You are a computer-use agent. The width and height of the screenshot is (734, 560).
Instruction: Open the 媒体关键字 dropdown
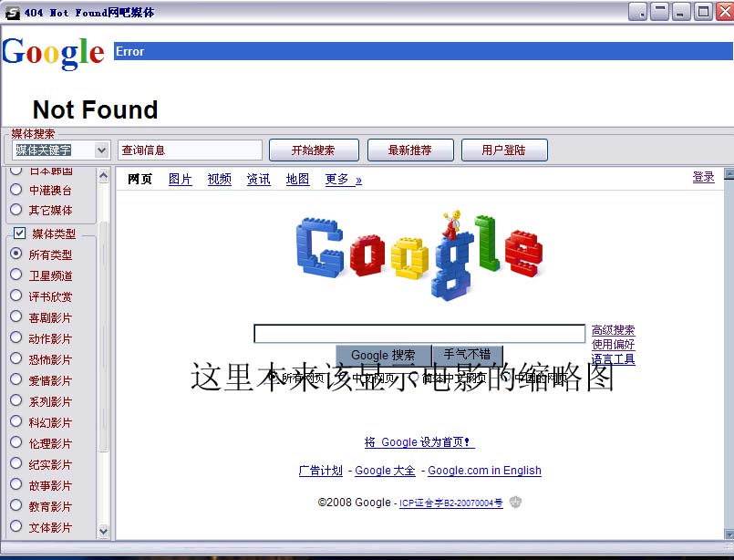point(101,150)
